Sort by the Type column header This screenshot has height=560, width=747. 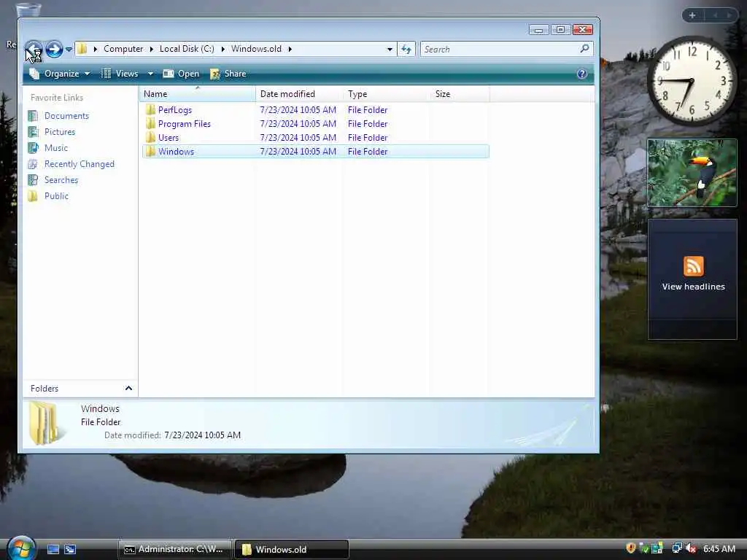[x=387, y=94]
